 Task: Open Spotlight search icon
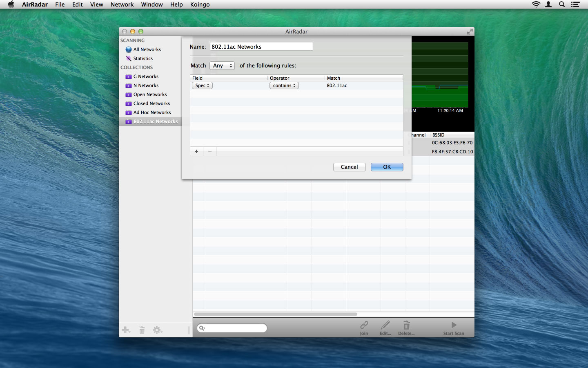point(562,4)
